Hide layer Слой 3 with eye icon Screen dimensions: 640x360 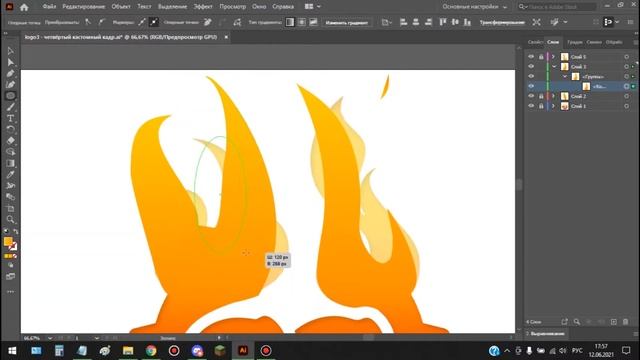coord(531,67)
